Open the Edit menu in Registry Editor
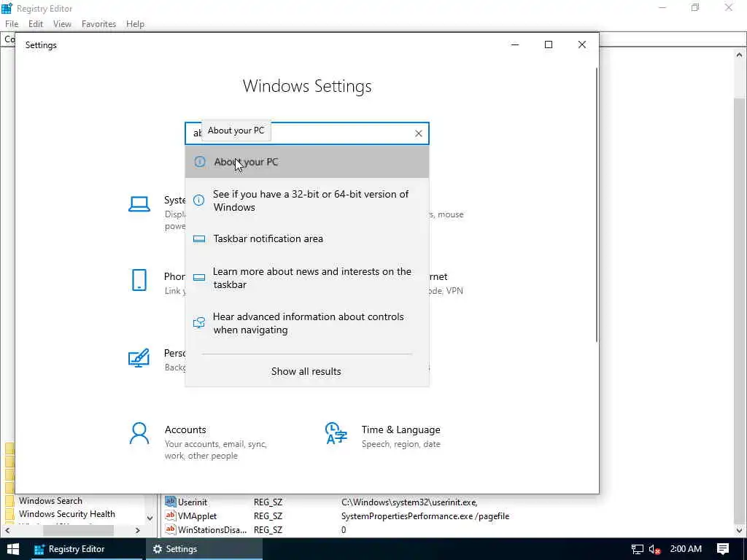 click(x=36, y=24)
